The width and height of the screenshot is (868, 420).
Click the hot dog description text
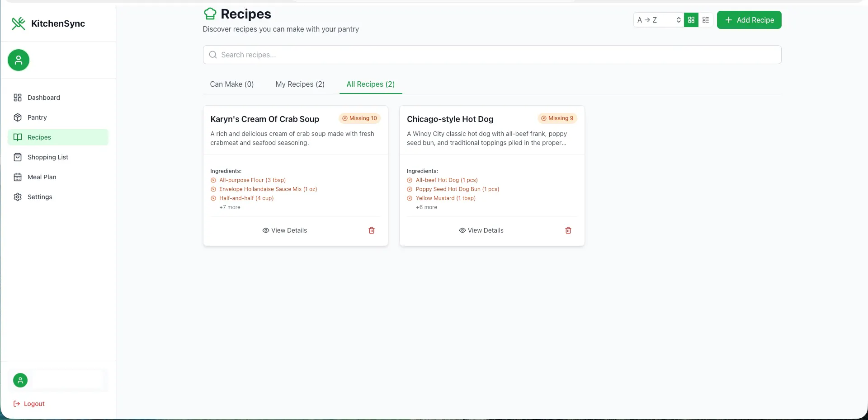(487, 138)
